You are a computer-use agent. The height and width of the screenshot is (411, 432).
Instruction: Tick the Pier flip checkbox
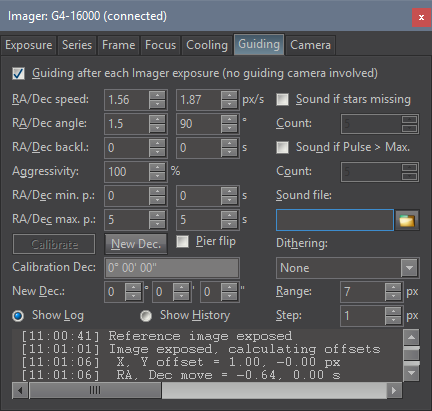(182, 241)
